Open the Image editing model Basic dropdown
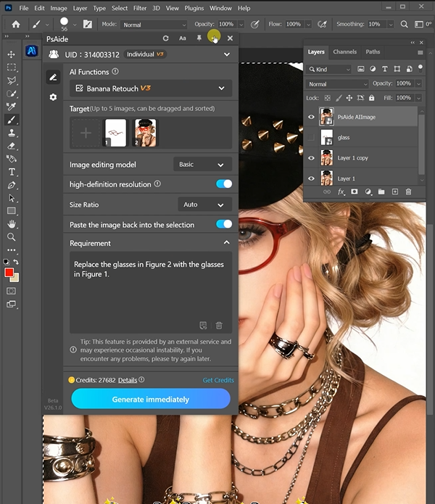 point(203,165)
